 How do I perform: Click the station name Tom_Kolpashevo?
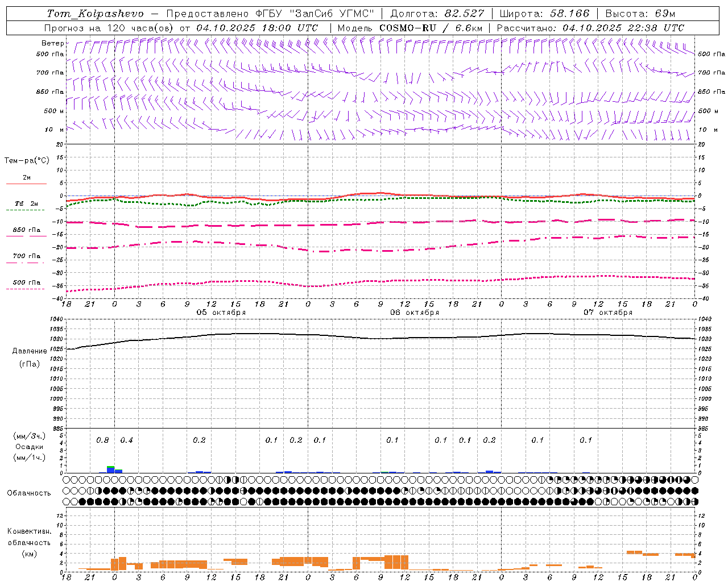(x=95, y=14)
